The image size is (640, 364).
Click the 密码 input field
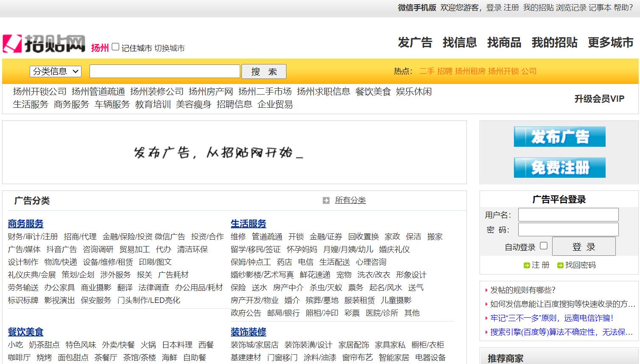click(568, 230)
